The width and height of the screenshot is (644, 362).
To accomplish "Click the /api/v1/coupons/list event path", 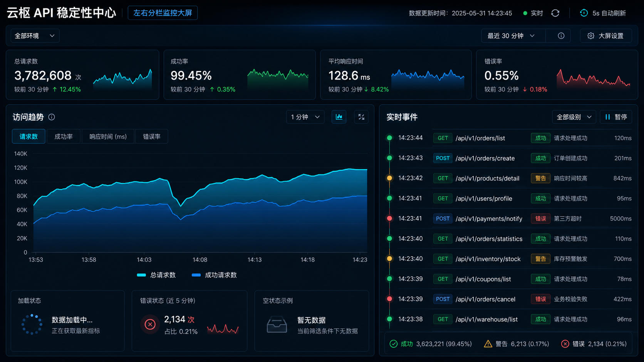I will click(483, 279).
